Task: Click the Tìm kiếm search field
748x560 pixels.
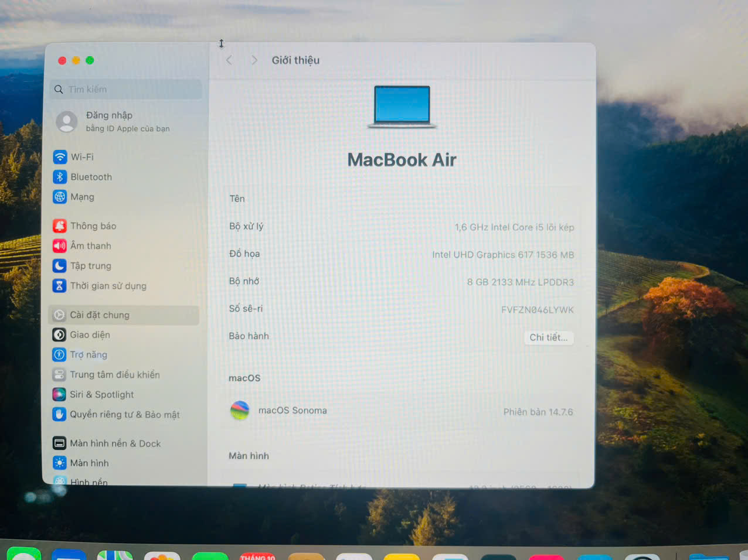Action: [126, 89]
